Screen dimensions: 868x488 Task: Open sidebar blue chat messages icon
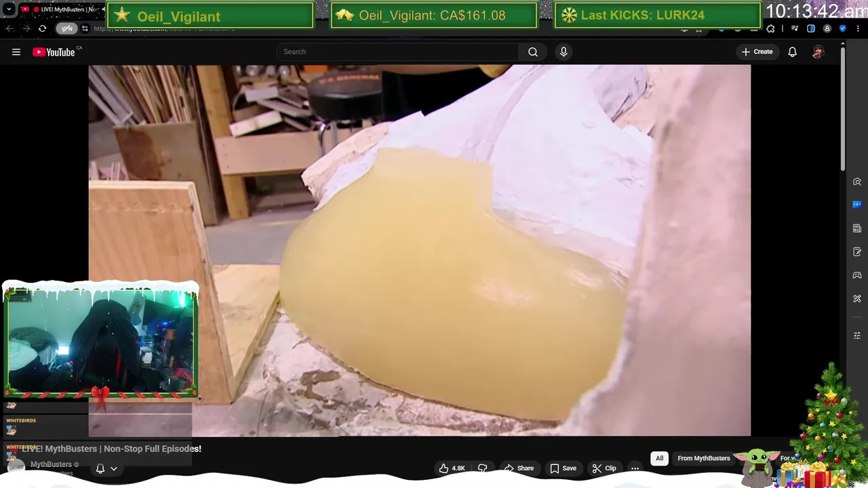tap(857, 205)
